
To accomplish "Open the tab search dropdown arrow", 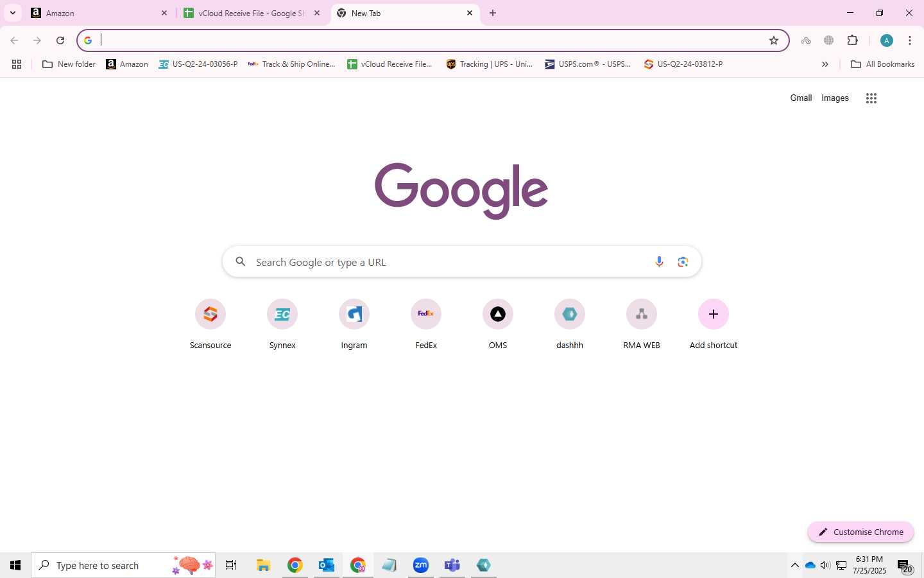I will (x=13, y=13).
